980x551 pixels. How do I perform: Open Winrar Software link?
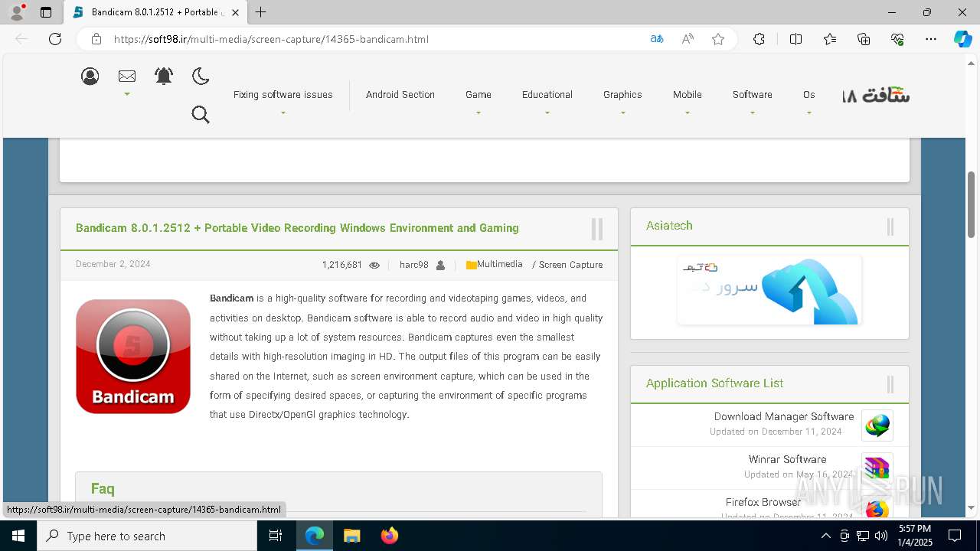click(x=788, y=460)
